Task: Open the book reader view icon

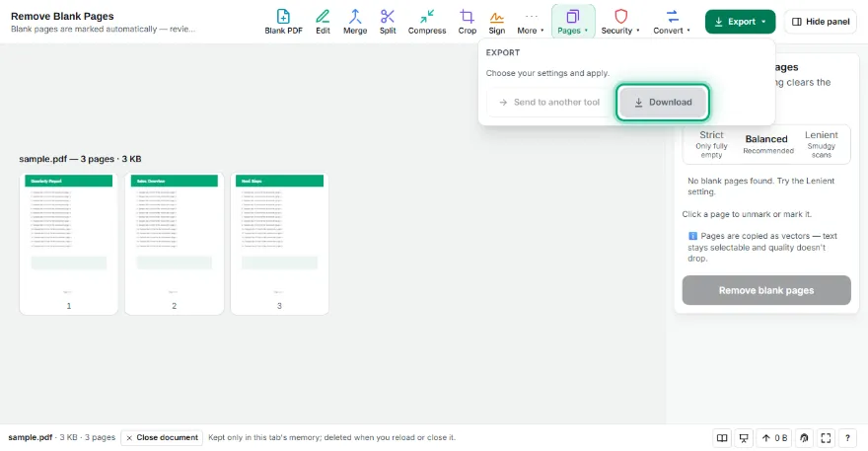Action: pos(722,438)
